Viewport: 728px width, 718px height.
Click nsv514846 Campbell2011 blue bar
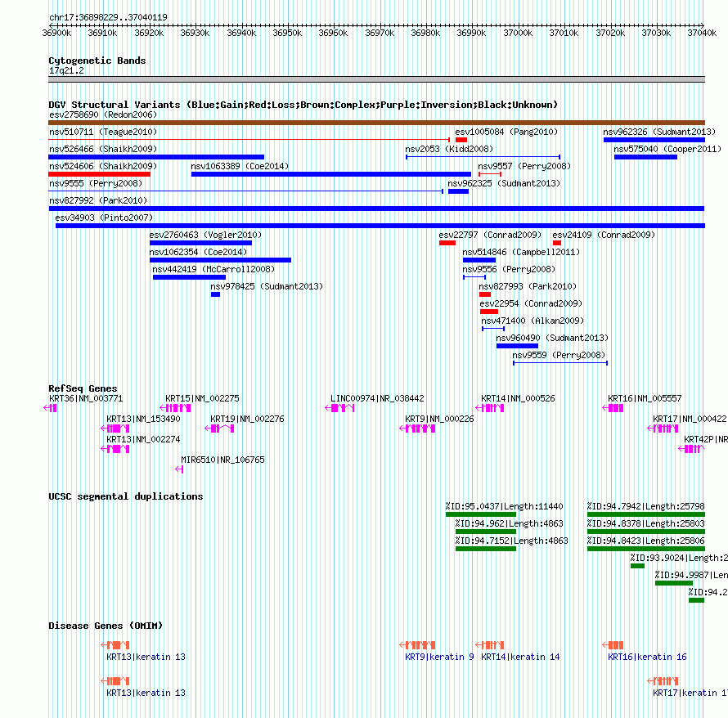coord(479,260)
